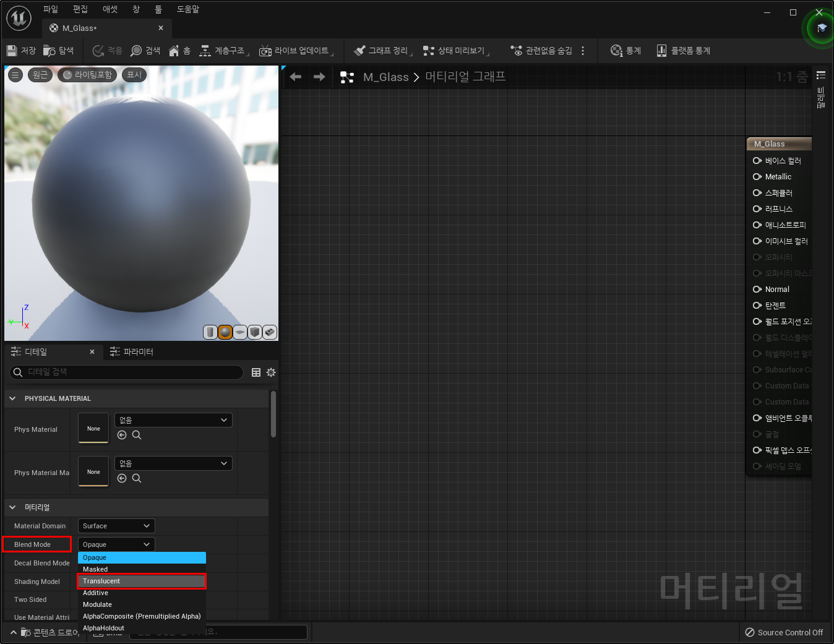
Task: Close the 디테일 panel tab
Action: pyautogui.click(x=92, y=352)
